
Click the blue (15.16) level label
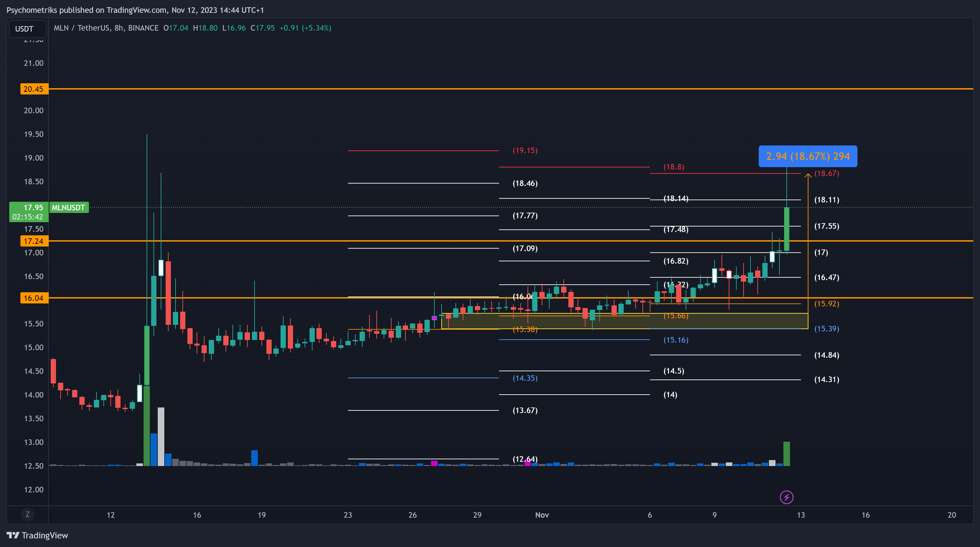point(676,340)
